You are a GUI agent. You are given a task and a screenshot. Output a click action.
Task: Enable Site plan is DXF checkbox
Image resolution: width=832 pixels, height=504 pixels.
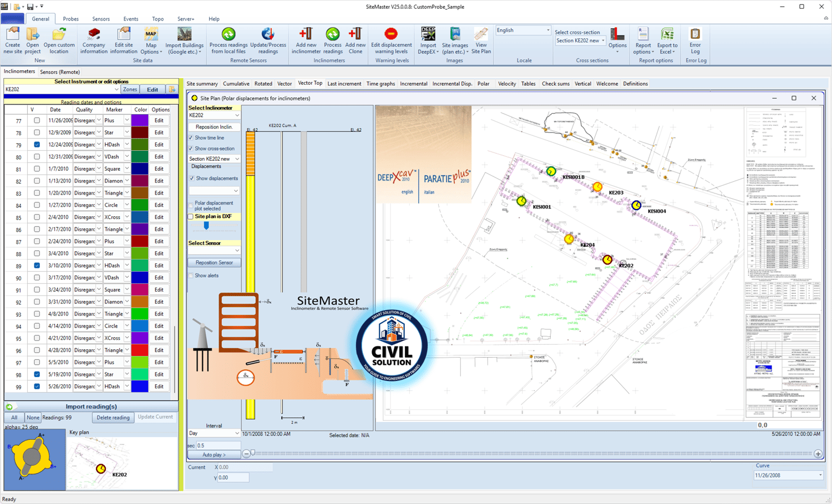[191, 217]
